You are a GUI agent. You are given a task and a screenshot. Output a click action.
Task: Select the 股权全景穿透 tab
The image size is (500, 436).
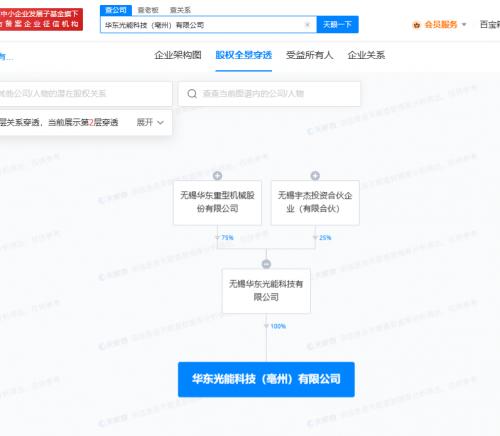(x=244, y=55)
